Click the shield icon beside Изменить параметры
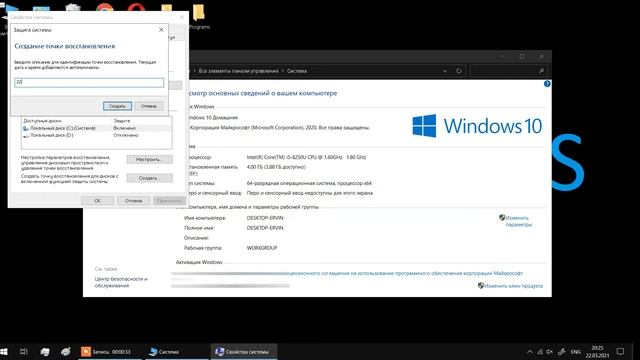Image resolution: width=640 pixels, height=360 pixels. click(x=502, y=218)
